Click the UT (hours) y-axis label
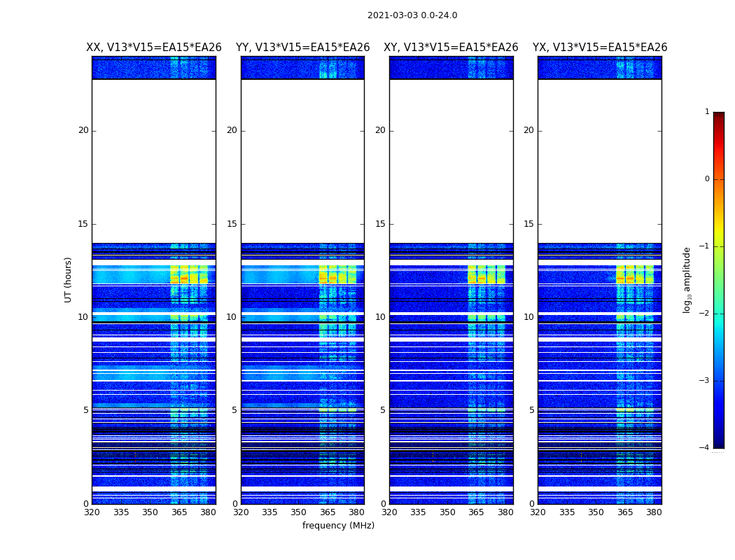Image resolution: width=735 pixels, height=560 pixels. tap(68, 279)
